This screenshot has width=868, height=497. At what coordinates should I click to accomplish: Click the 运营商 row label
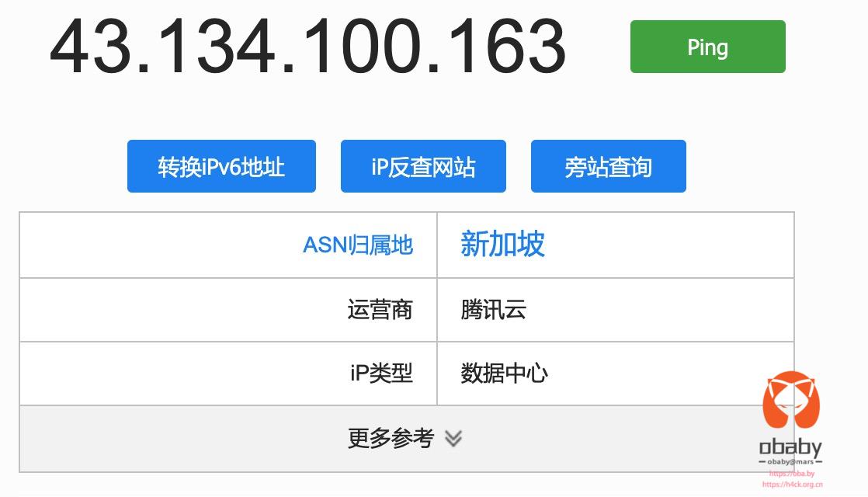pos(380,309)
